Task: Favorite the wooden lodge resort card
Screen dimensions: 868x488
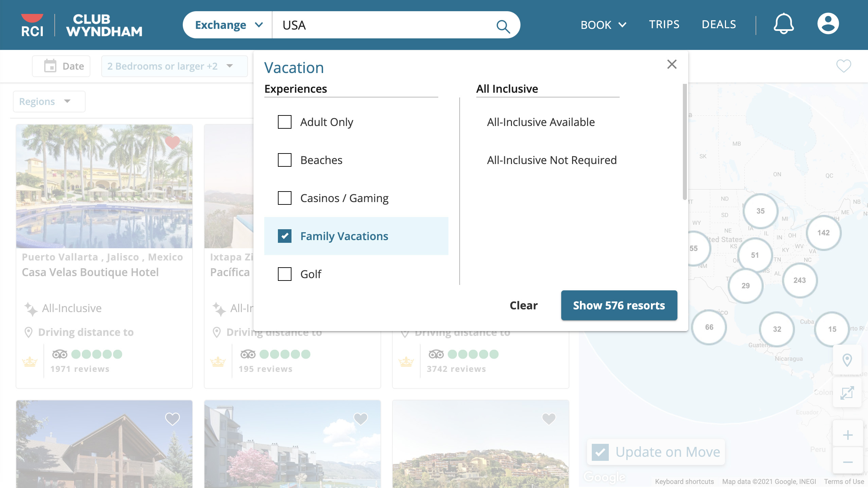Action: [172, 419]
